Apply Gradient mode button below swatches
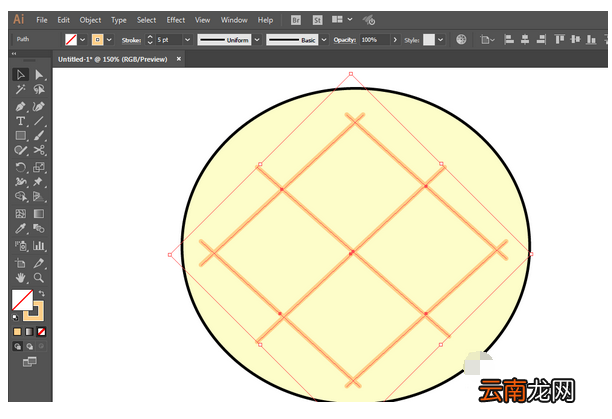This screenshot has height=419, width=612. pos(29,332)
